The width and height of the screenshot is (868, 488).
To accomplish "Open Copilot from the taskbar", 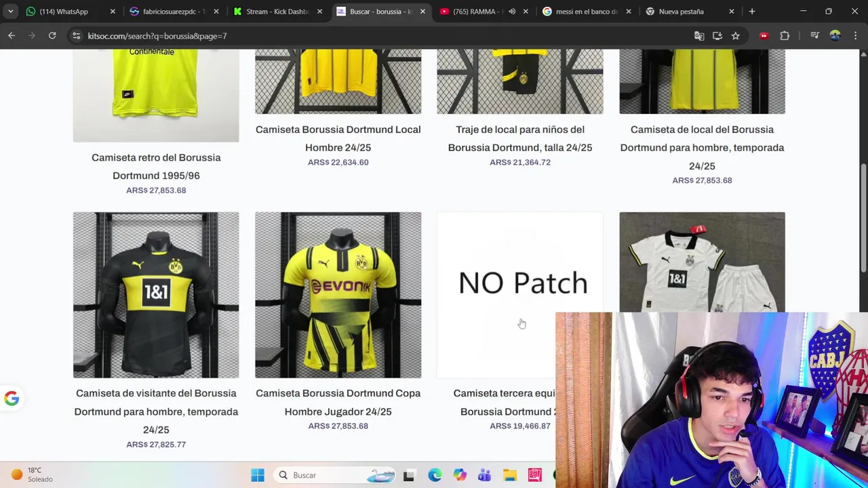I will 460,475.
